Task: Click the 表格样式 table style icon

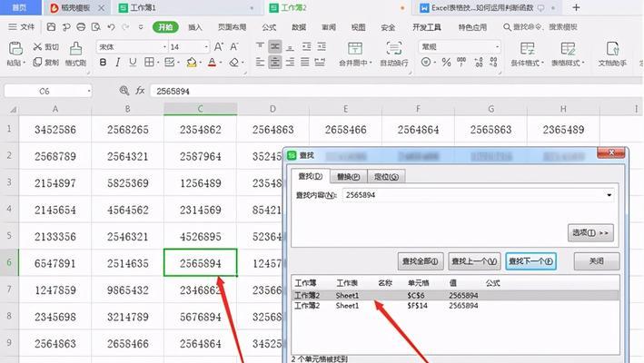Action: pos(568,48)
